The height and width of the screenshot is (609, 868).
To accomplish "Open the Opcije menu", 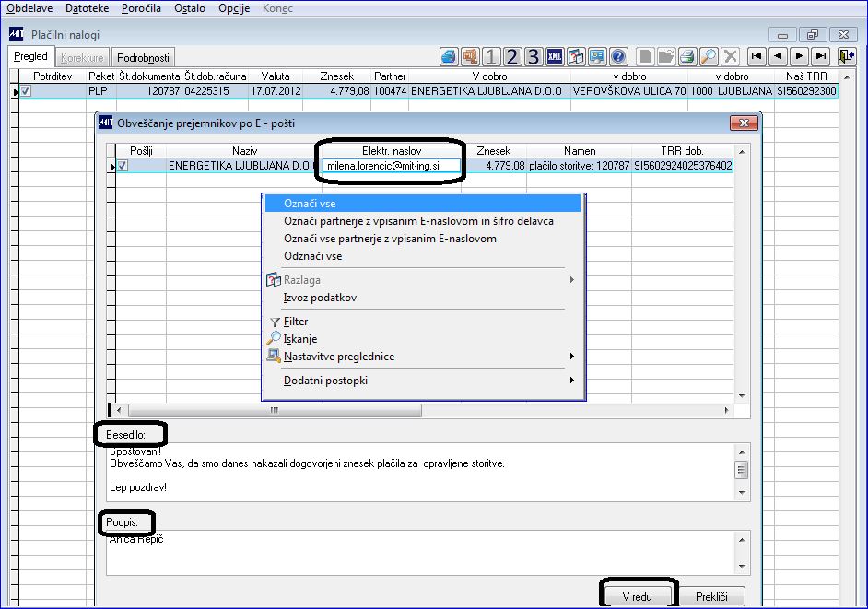I will [x=234, y=8].
